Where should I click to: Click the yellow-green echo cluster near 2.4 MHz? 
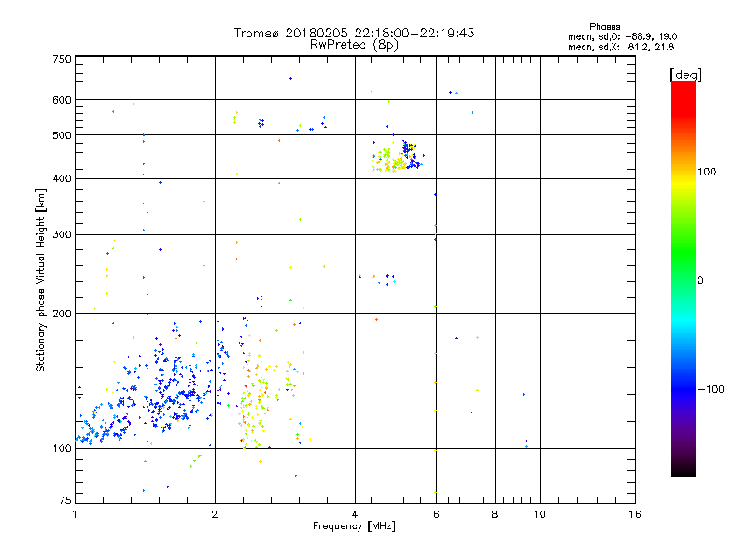(x=252, y=400)
